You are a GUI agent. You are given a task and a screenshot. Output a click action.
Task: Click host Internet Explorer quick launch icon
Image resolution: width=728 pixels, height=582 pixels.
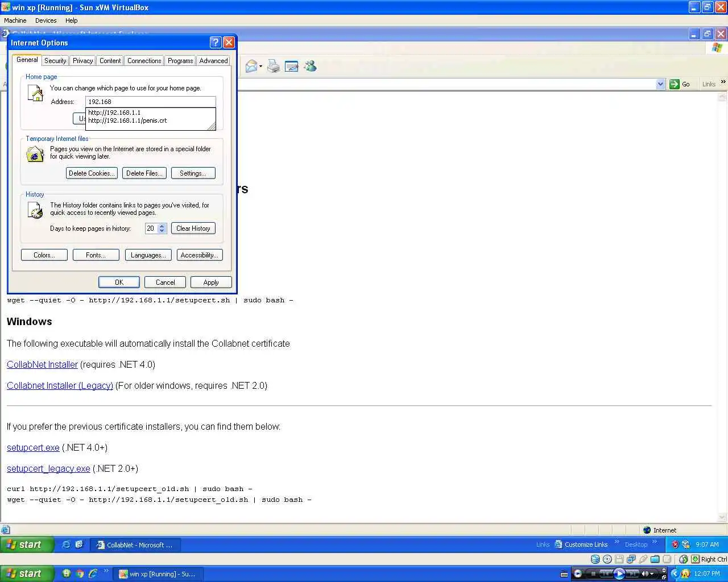pyautogui.click(x=93, y=573)
